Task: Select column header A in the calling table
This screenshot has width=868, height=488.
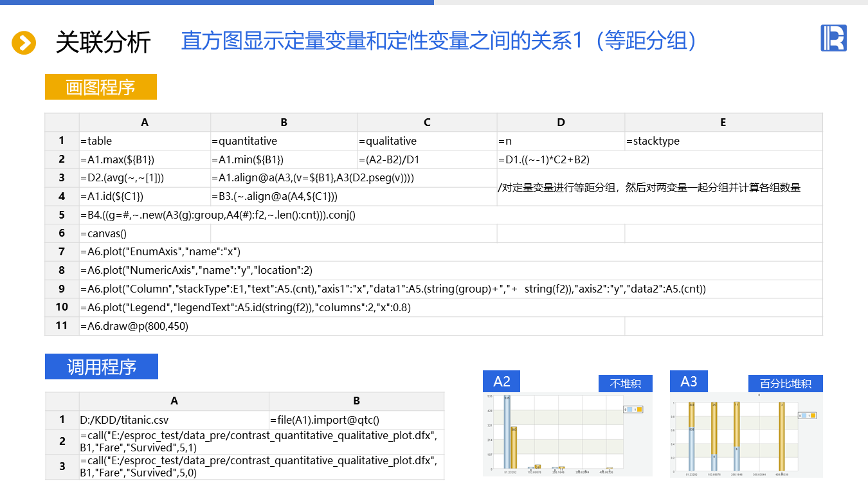Action: (174, 401)
